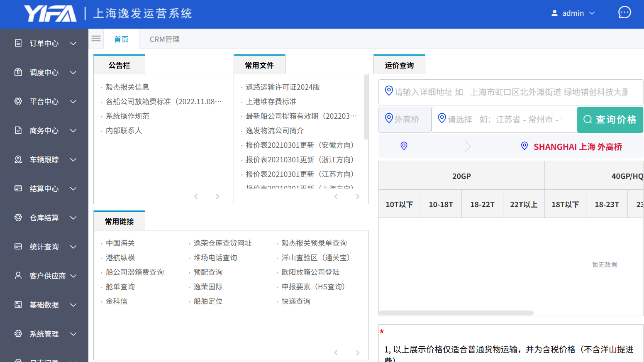Click the location pin in the address field

[x=389, y=91]
